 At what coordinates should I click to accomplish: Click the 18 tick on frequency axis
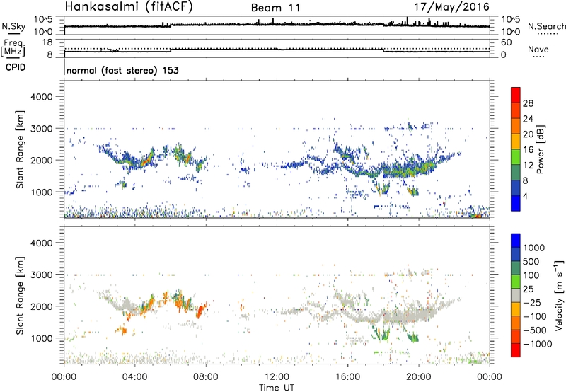[x=47, y=42]
